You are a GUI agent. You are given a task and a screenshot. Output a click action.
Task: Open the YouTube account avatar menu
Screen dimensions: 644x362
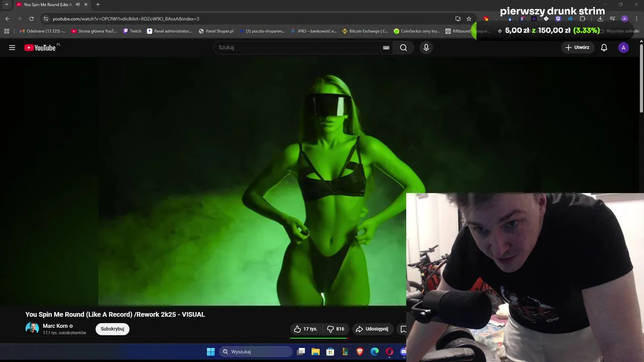pos(623,48)
